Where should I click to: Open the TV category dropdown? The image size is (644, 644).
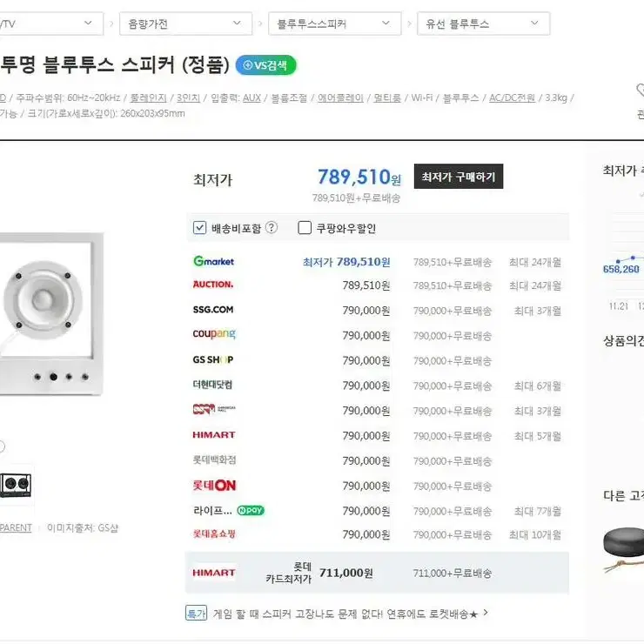tap(51, 23)
